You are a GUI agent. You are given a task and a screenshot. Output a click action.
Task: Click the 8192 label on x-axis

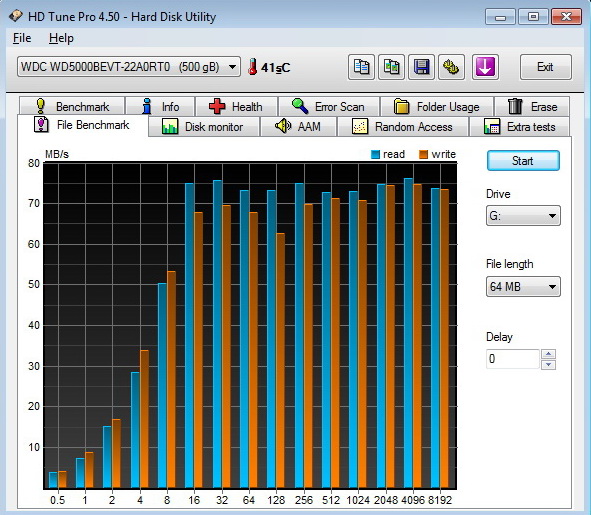pyautogui.click(x=440, y=500)
